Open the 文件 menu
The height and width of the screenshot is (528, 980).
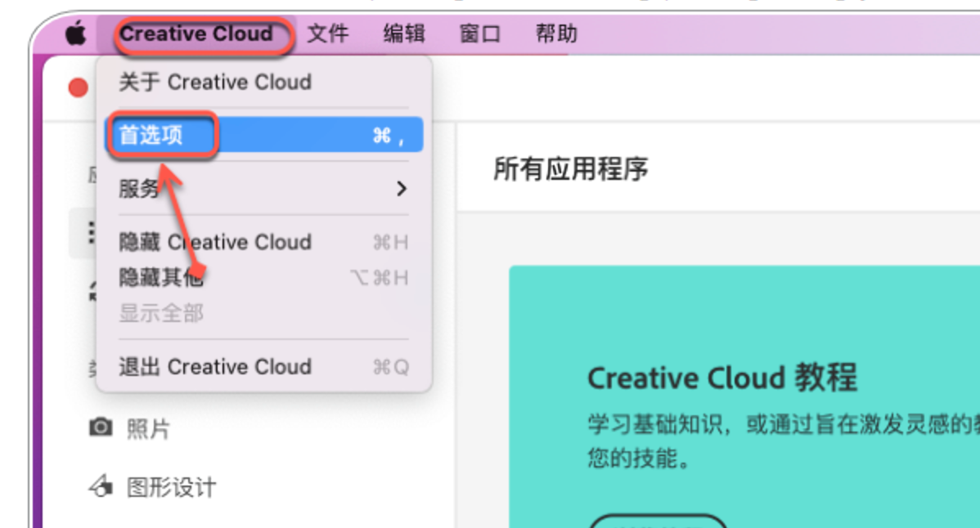tap(328, 33)
